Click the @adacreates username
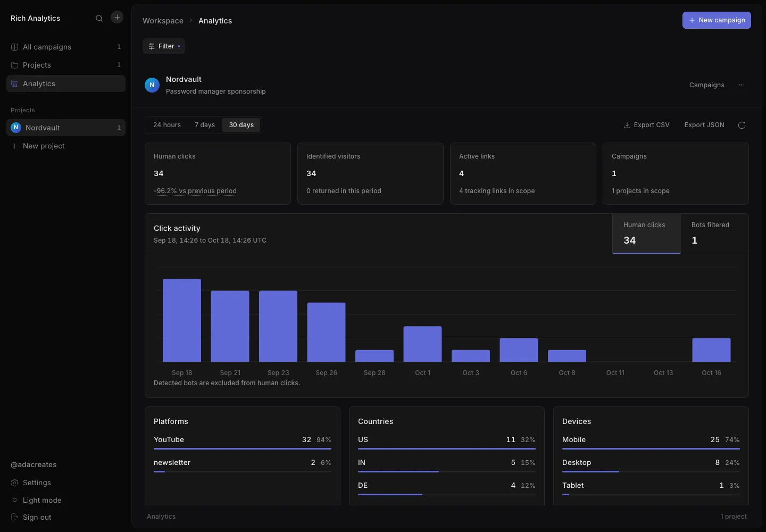766x532 pixels. (34, 464)
